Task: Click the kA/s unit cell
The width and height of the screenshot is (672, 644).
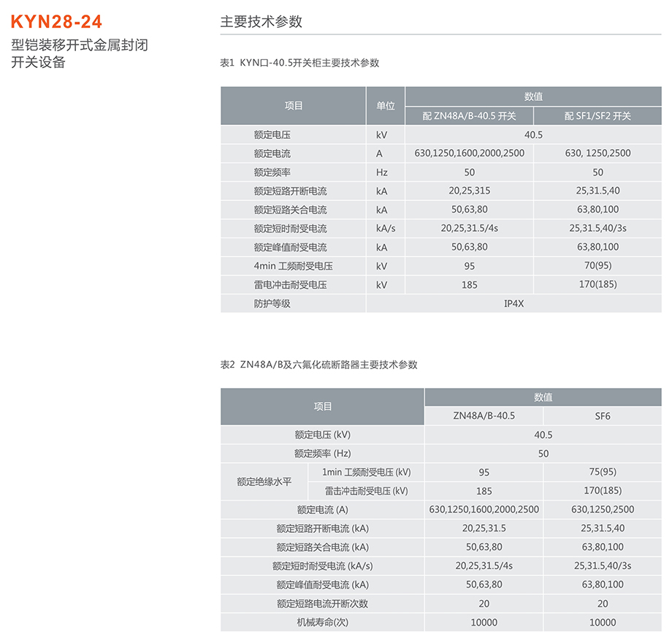Action: tap(385, 228)
